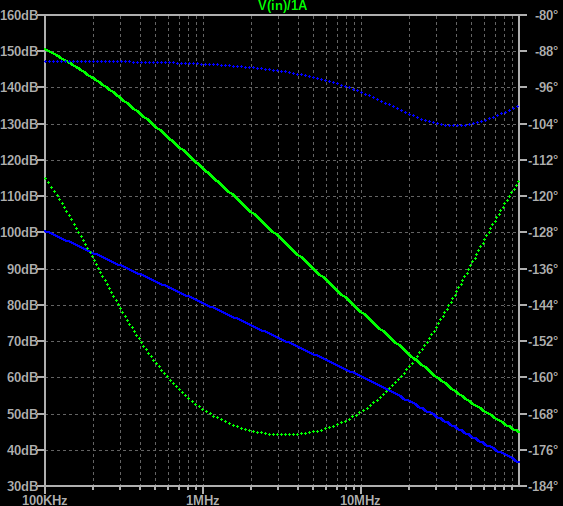Click the 110dB left axis label

19,196
